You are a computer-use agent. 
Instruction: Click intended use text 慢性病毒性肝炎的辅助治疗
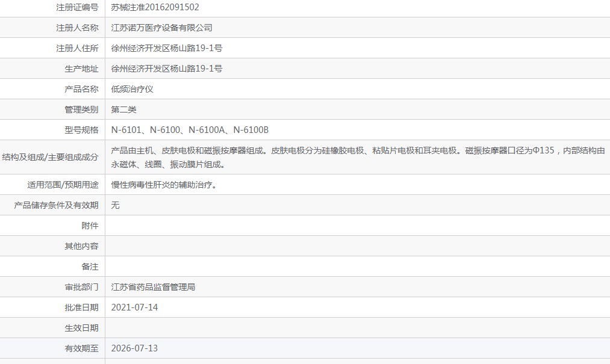[x=164, y=185]
